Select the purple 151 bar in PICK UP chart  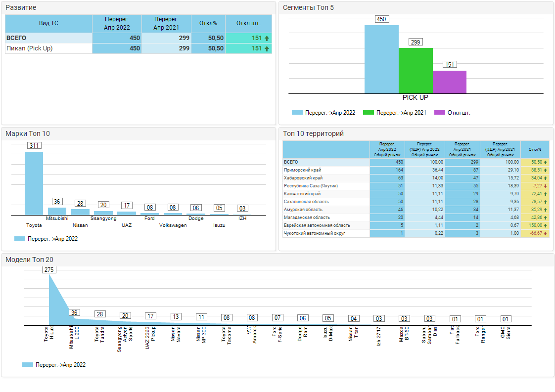(449, 82)
